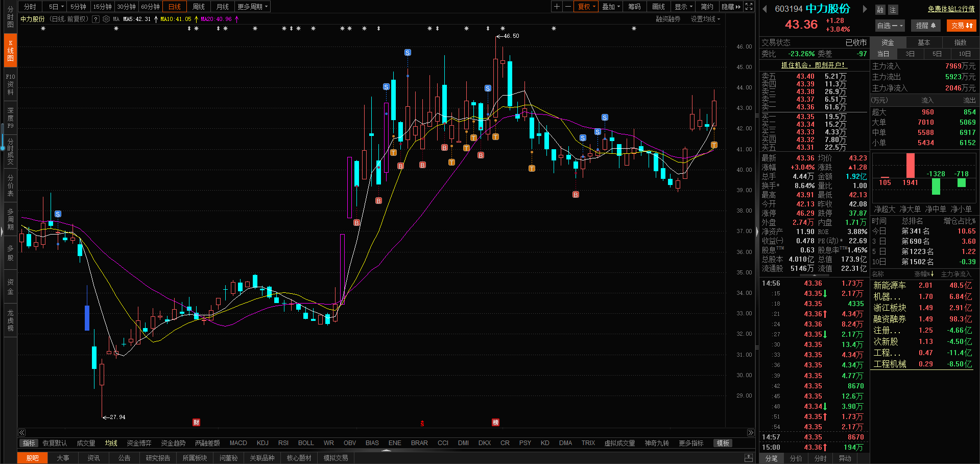Hide side panel with 隐藏 button
Image resolution: width=980 pixels, height=464 pixels.
(x=731, y=7)
